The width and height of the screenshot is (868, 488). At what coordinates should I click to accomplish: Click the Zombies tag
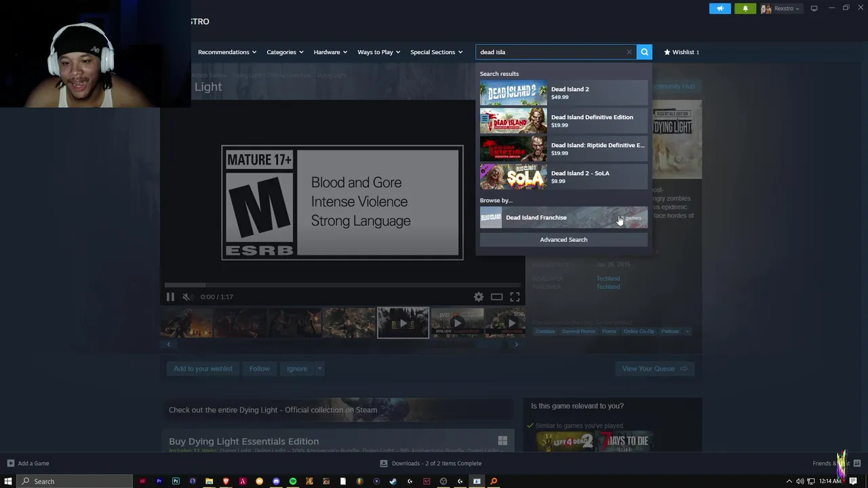point(545,331)
